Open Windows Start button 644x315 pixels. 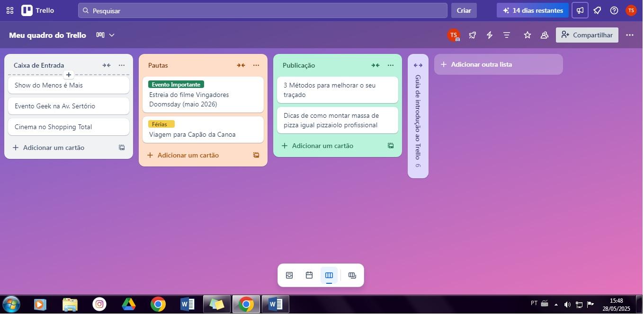tap(10, 305)
